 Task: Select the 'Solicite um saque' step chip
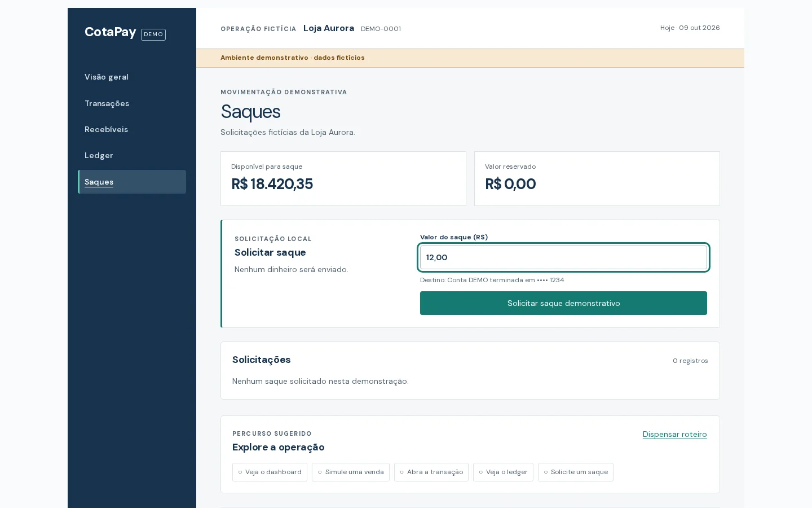point(576,472)
